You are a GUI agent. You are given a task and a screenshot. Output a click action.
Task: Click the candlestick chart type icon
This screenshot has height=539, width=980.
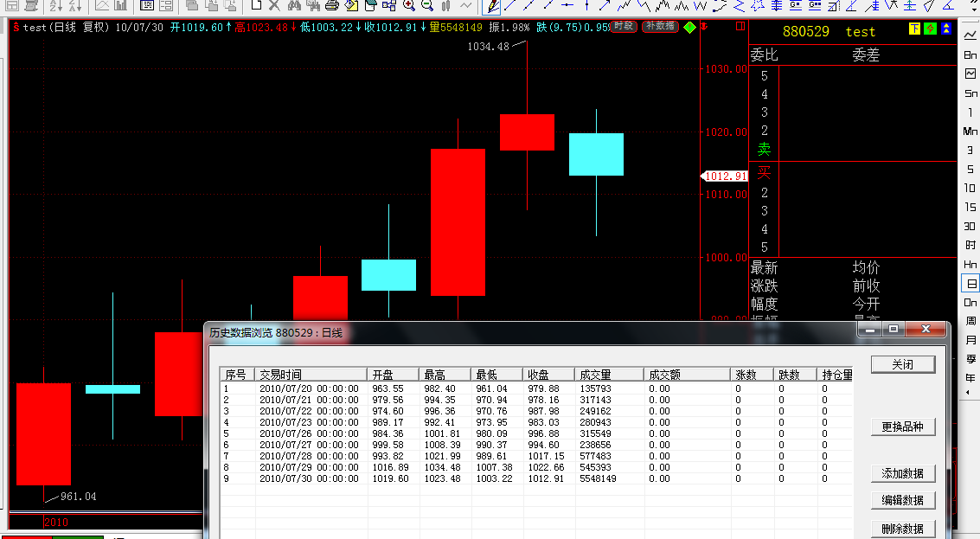pyautogui.click(x=445, y=6)
